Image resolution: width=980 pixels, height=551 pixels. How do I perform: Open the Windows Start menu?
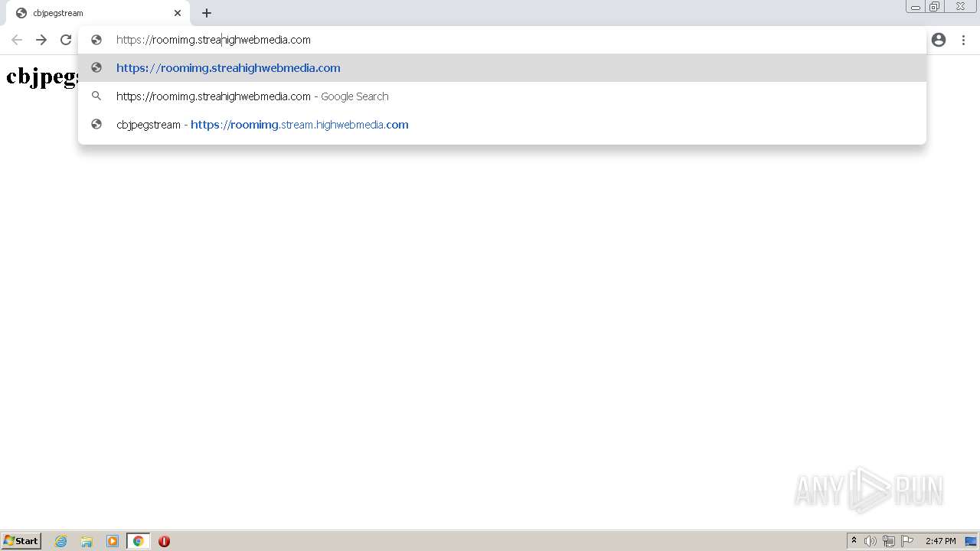(21, 541)
